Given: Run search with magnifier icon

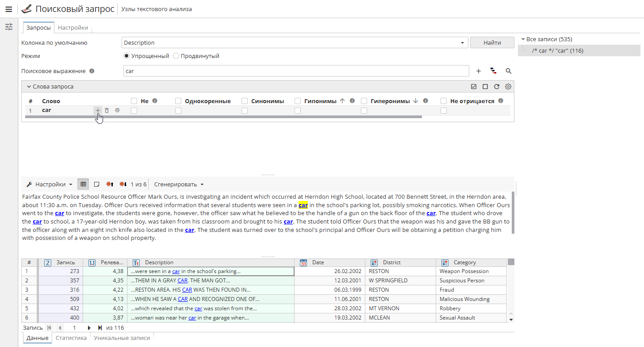Looking at the screenshot, I should tap(508, 71).
